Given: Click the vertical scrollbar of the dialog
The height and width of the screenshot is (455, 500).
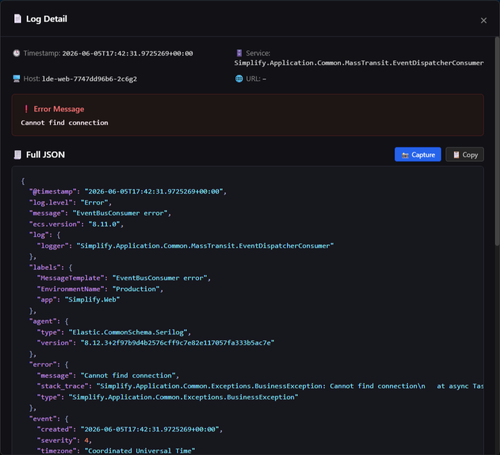Looking at the screenshot, I should pos(497,142).
